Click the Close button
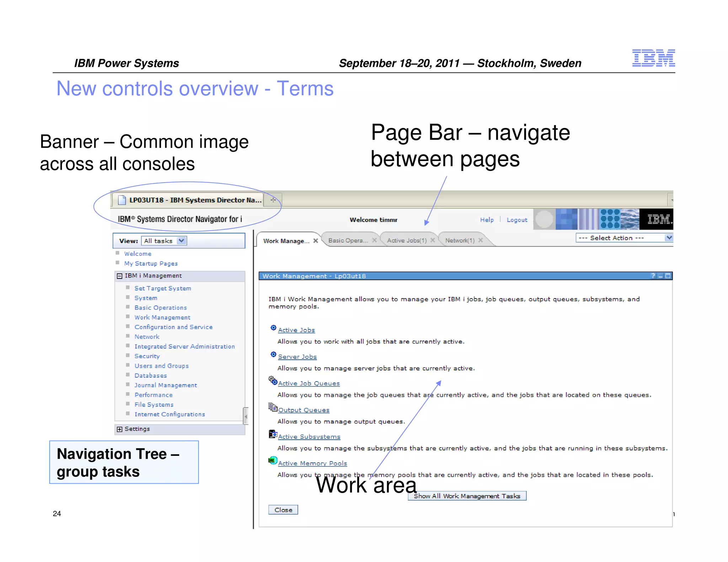The image size is (728, 562). pos(283,510)
